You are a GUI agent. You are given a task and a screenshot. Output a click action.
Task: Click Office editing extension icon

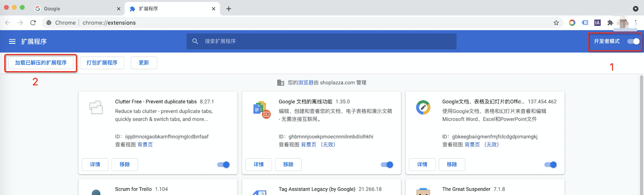[423, 107]
